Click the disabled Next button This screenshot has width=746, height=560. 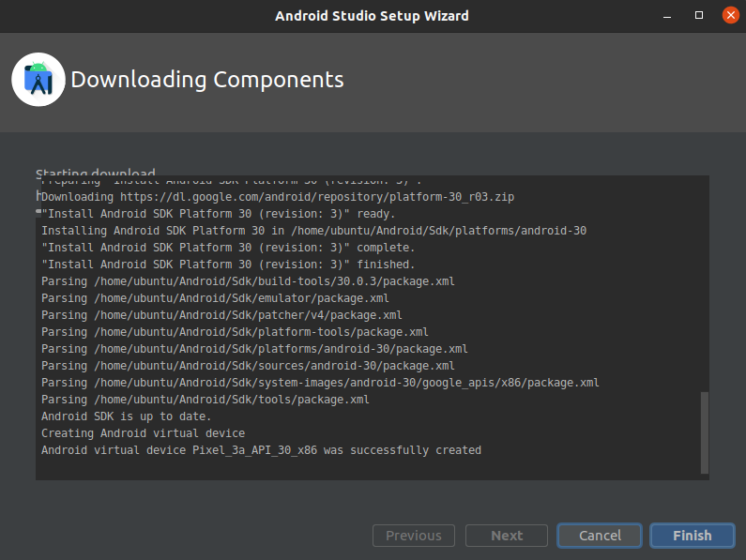507,536
